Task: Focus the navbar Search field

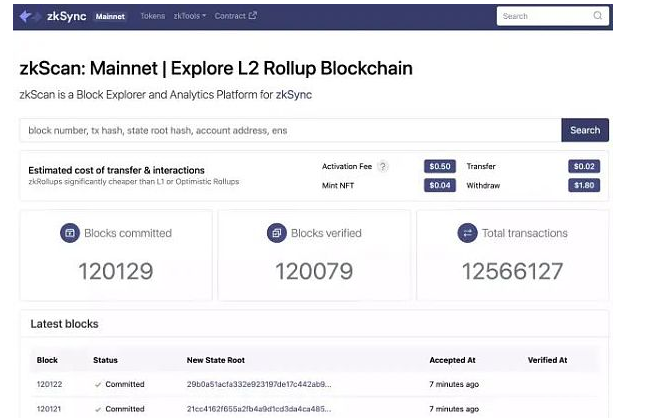Action: (553, 16)
